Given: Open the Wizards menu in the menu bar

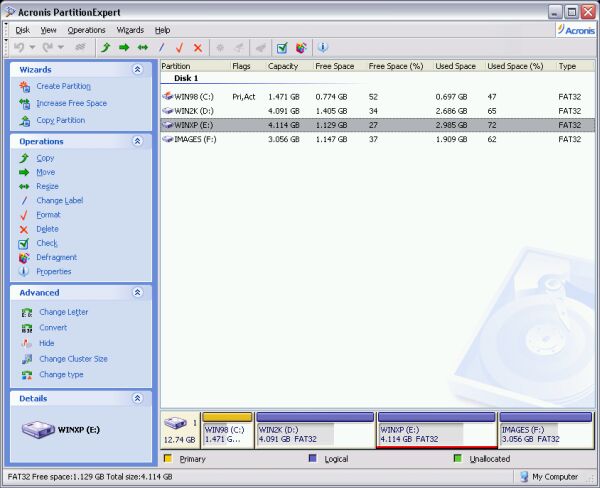Looking at the screenshot, I should [x=130, y=30].
